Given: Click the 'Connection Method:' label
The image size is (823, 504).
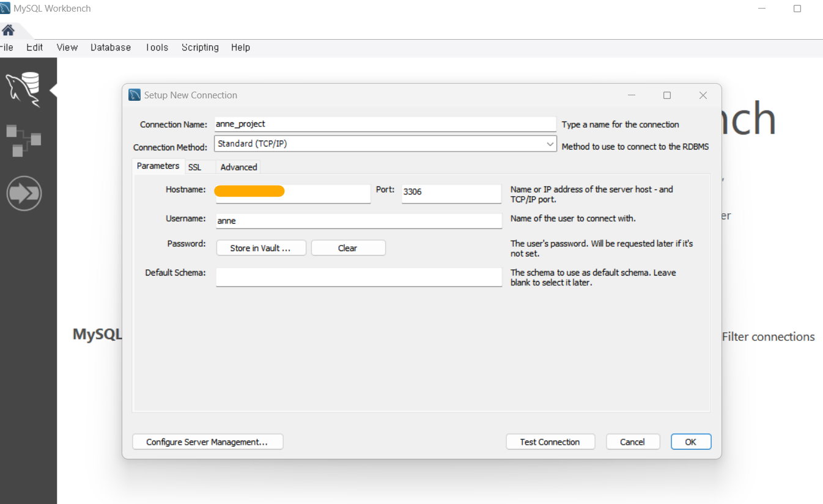Looking at the screenshot, I should [x=170, y=147].
